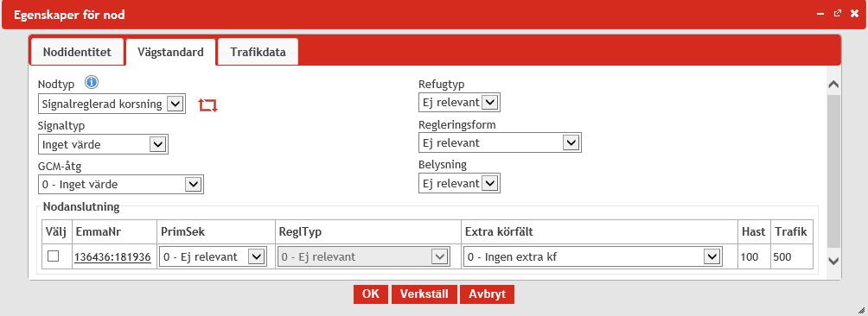Image resolution: width=868 pixels, height=316 pixels.
Task: Switch to the Nodidentitet tab
Action: point(77,53)
